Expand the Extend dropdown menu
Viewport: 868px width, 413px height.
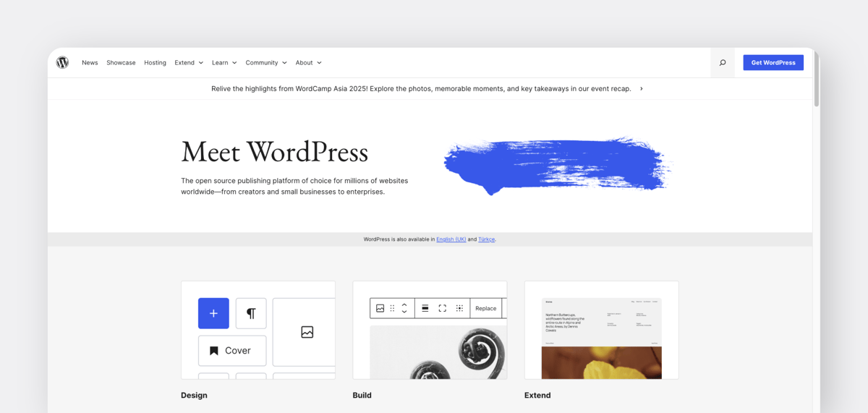coord(189,63)
